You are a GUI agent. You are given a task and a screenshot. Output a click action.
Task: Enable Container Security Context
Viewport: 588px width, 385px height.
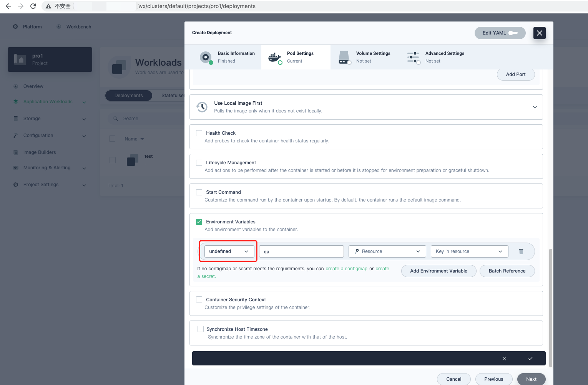(x=199, y=299)
